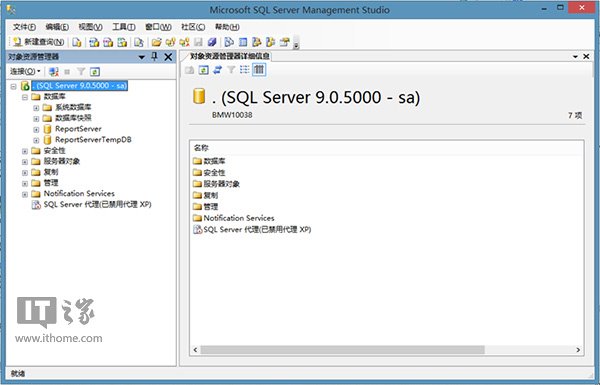Switch to List view in details toolbar

click(245, 70)
